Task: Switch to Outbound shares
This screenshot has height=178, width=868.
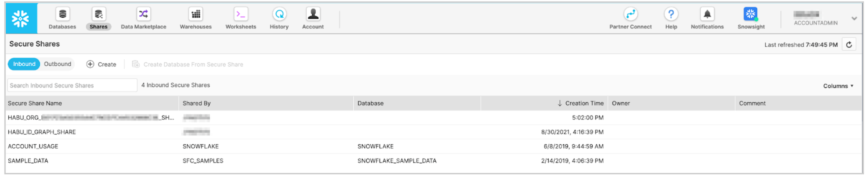Action: click(57, 64)
